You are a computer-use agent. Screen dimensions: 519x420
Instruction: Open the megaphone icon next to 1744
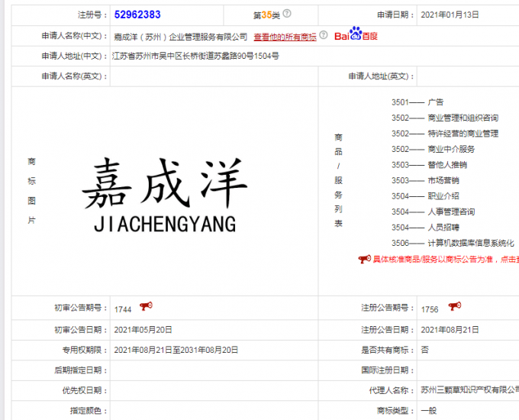tap(146, 306)
